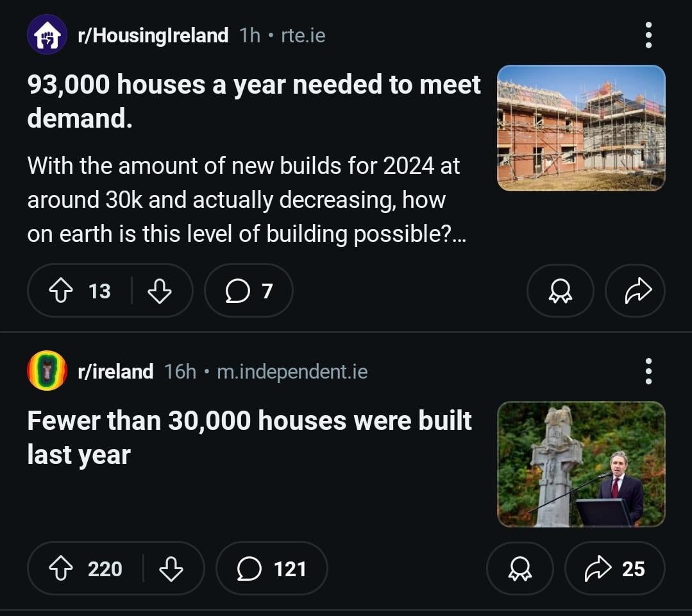Share the r/ireland post with 25 shares
Viewport: 692px width, 616px height.
(x=615, y=569)
